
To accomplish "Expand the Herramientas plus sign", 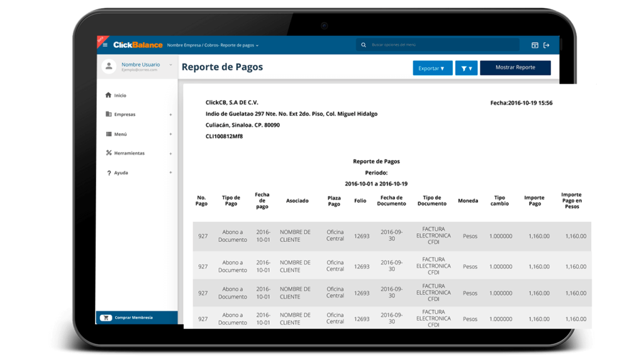I will coord(170,153).
